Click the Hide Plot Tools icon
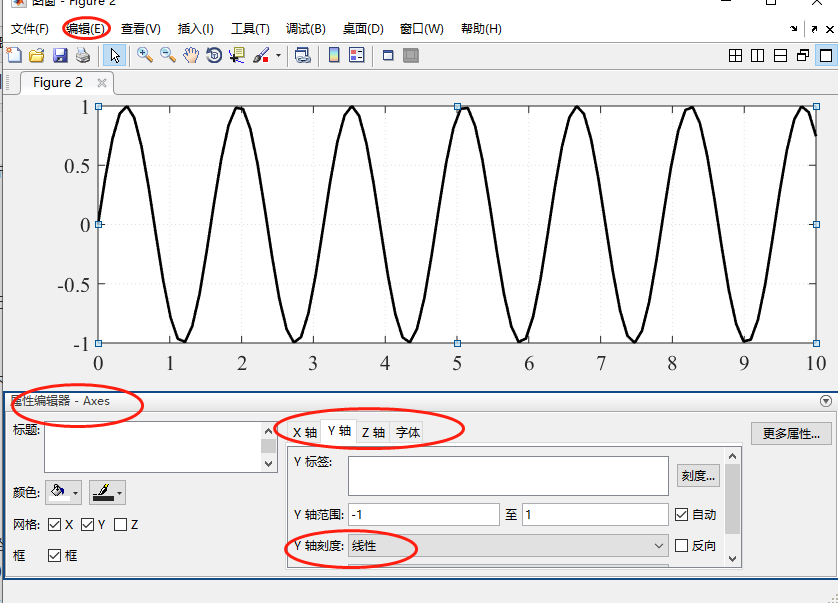The width and height of the screenshot is (838, 603). point(388,55)
